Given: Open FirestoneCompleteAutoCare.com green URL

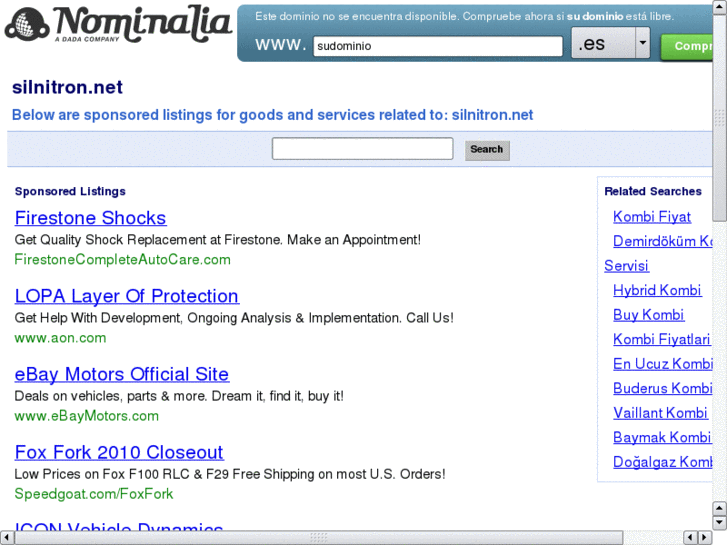Looking at the screenshot, I should tap(122, 259).
